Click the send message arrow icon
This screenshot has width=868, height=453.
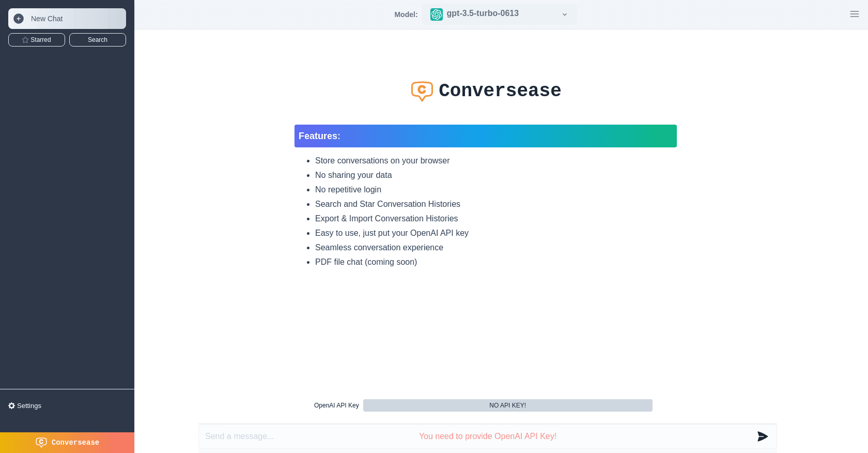(x=763, y=436)
